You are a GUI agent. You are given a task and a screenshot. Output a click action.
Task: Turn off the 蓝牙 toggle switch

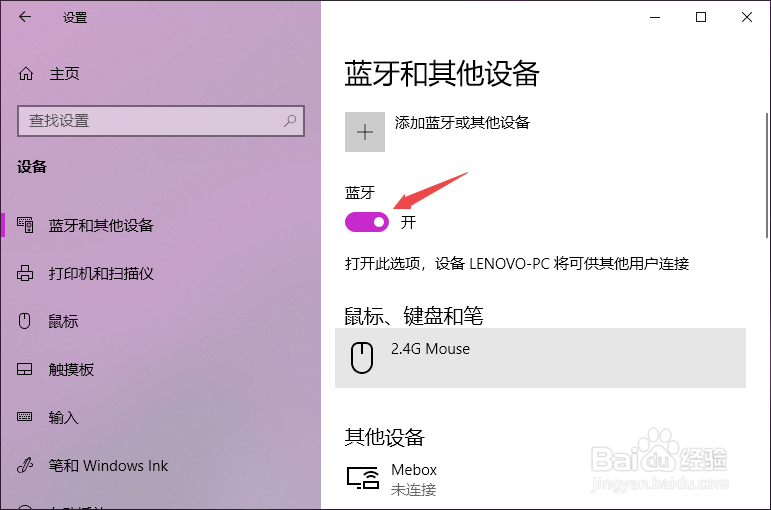coord(367,222)
